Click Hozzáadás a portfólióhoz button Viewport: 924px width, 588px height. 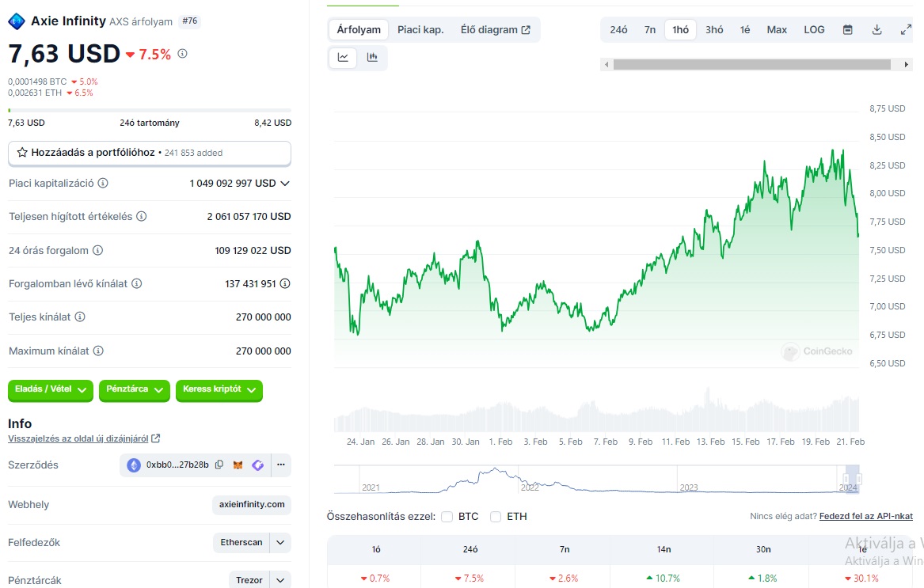point(150,153)
